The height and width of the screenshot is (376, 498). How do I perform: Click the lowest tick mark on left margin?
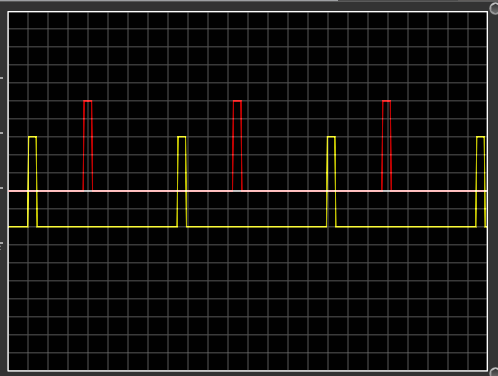[1, 246]
